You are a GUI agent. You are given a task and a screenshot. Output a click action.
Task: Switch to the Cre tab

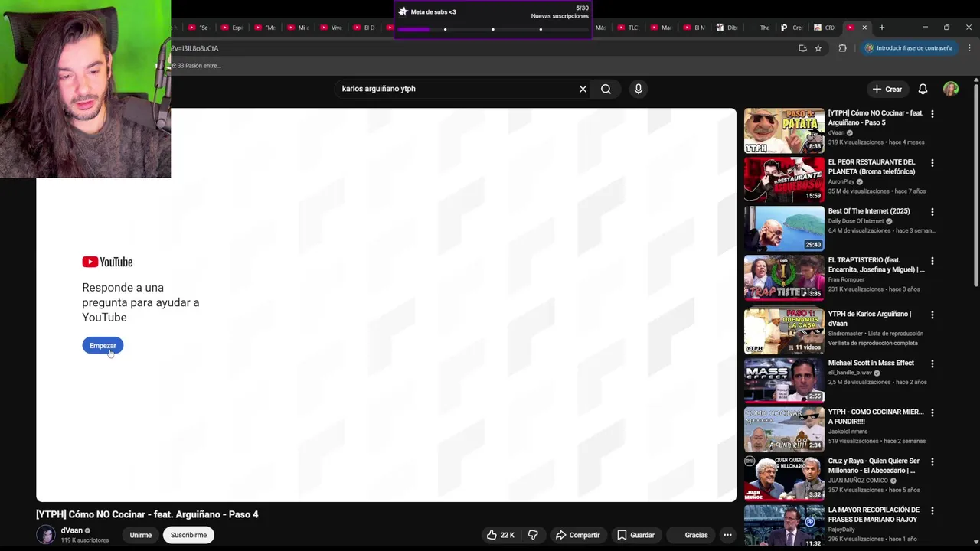(x=791, y=28)
